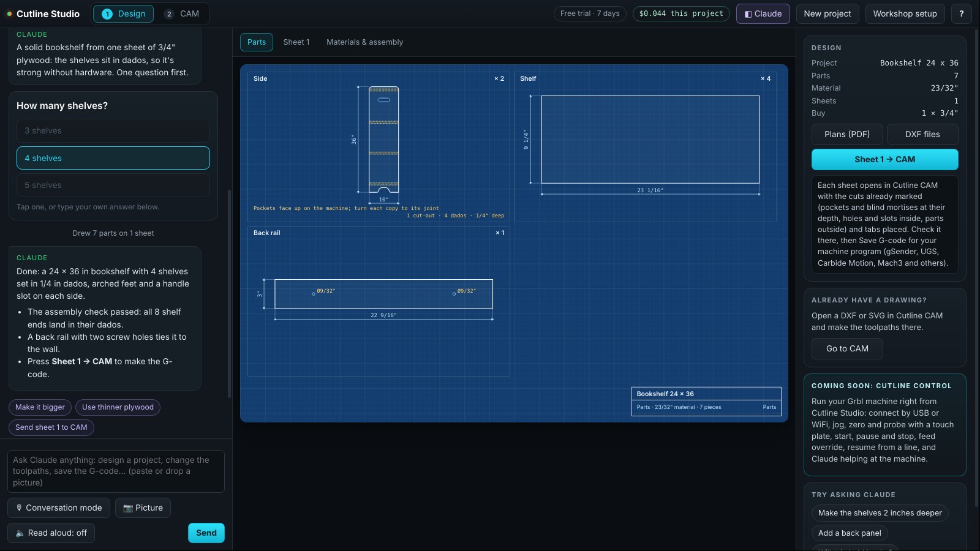980x551 pixels.
Task: Focus the Ask Claude anything input
Action: [x=116, y=471]
